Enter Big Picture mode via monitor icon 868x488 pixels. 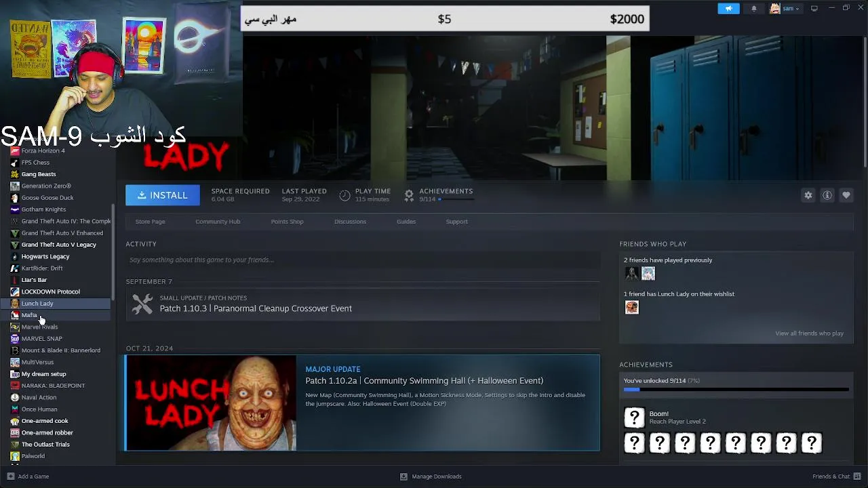[814, 8]
